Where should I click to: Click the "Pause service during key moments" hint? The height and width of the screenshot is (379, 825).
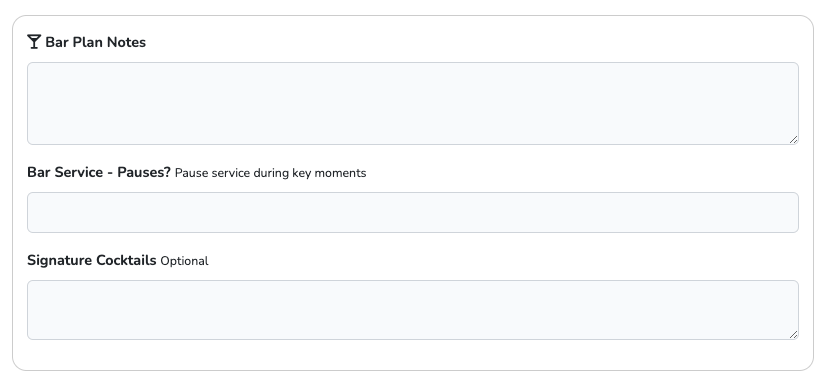point(270,173)
